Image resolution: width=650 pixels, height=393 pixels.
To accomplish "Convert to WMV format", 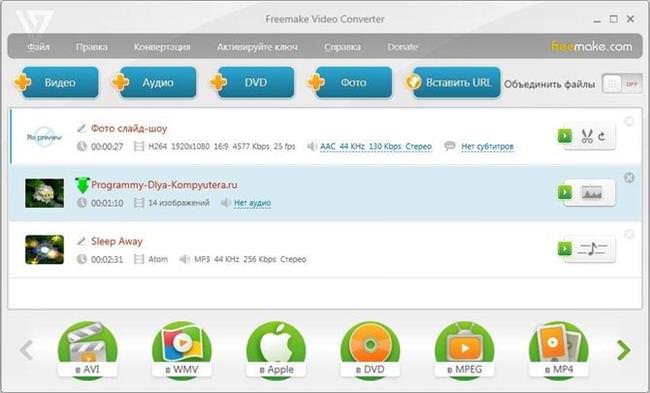I will point(182,350).
